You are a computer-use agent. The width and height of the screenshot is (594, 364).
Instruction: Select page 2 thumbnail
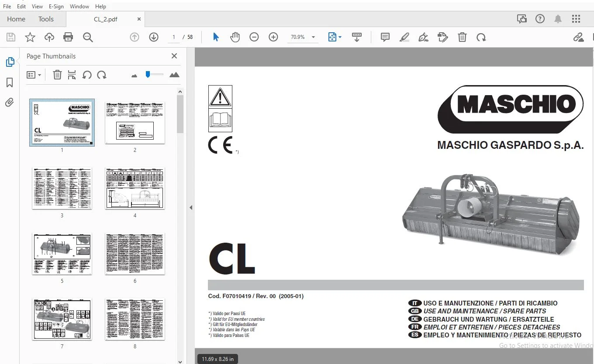[x=135, y=123]
